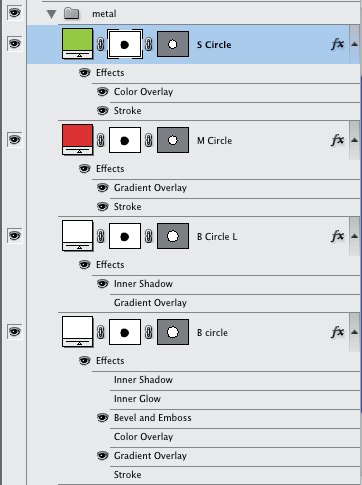The height and width of the screenshot is (485, 362).
Task: Click the metal group folder icon
Action: 71,13
